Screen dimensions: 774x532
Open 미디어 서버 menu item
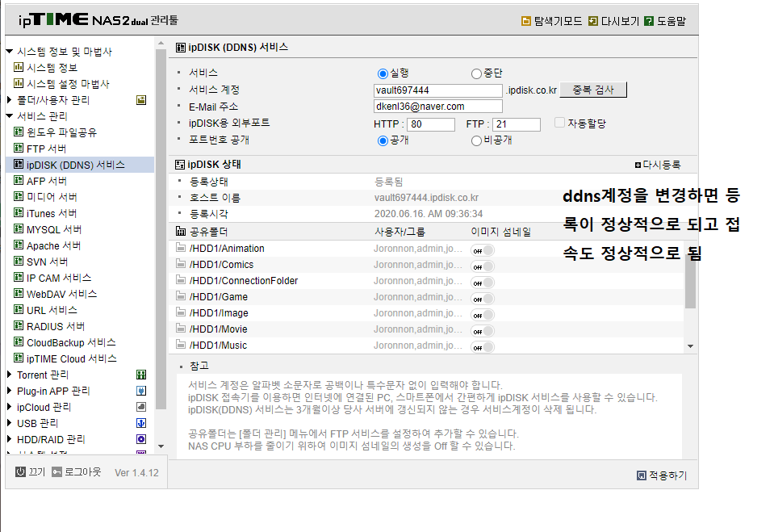(52, 197)
